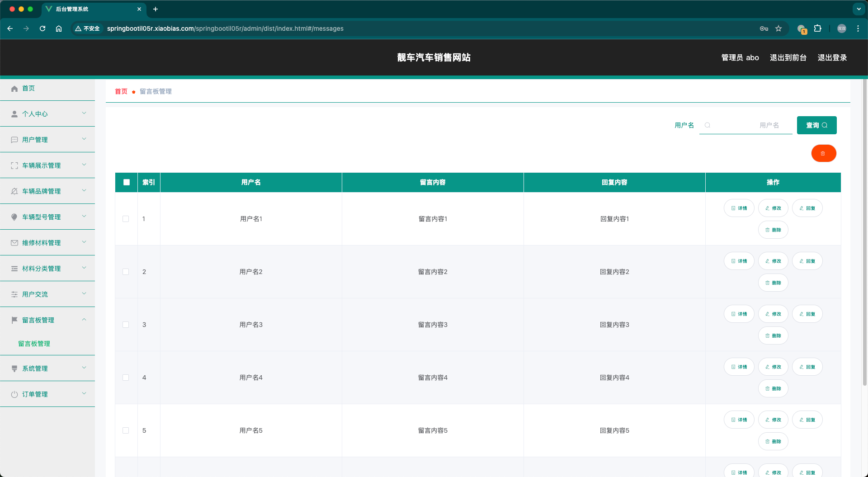The height and width of the screenshot is (477, 868).
Task: Click 修改 button for row 用户名2
Action: [x=773, y=261]
